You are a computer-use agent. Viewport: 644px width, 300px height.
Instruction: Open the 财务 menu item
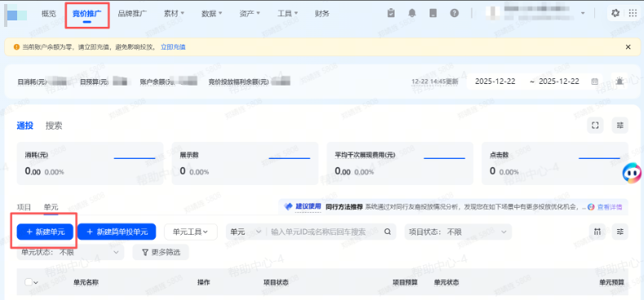pos(322,13)
